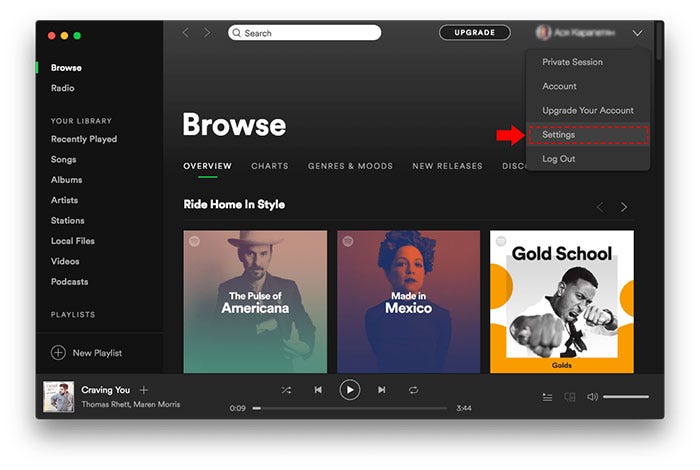Add Craving You to library
Viewport: 700px width, 470px height.
tap(144, 390)
